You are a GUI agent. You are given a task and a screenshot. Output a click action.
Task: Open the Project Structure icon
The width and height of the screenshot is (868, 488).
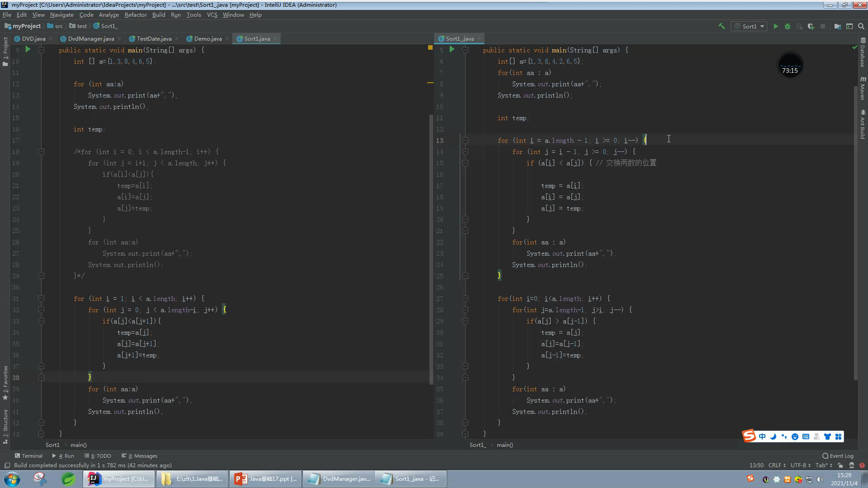pos(837,26)
